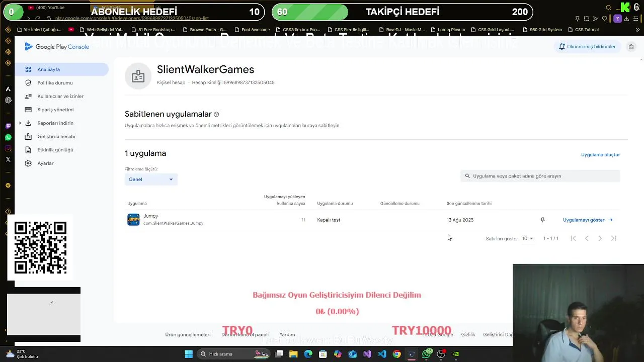Click the Politika durumu shield icon
The image size is (644, 362).
click(28, 83)
